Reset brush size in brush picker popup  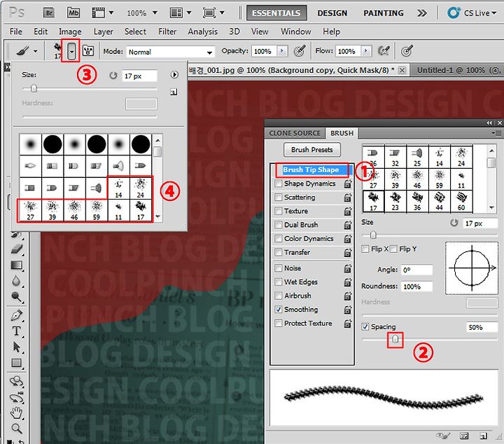pyautogui.click(x=113, y=76)
